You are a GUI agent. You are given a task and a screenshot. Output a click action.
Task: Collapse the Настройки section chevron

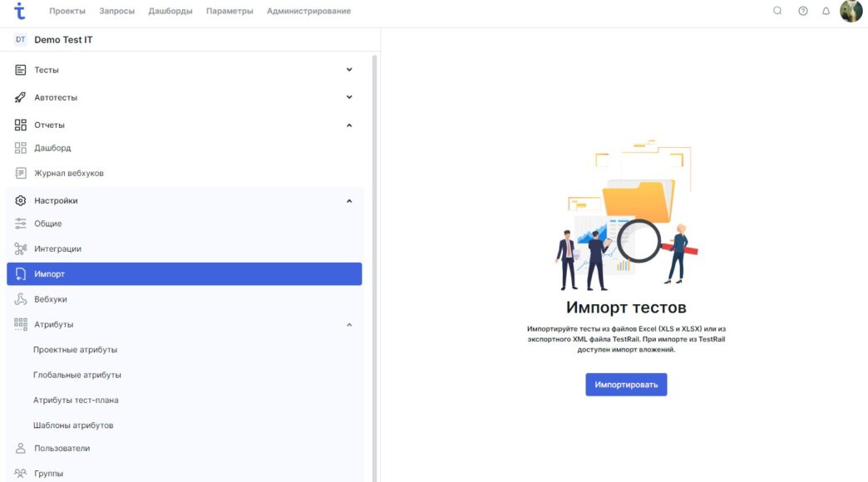349,201
